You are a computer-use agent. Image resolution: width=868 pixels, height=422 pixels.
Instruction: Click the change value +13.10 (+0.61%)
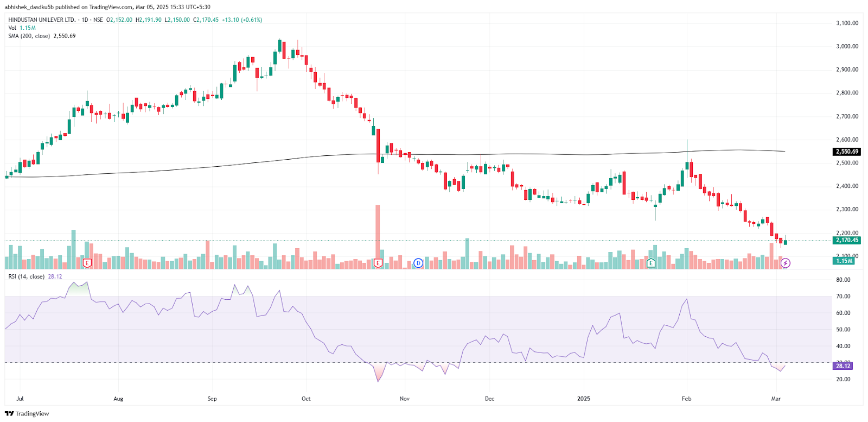242,20
